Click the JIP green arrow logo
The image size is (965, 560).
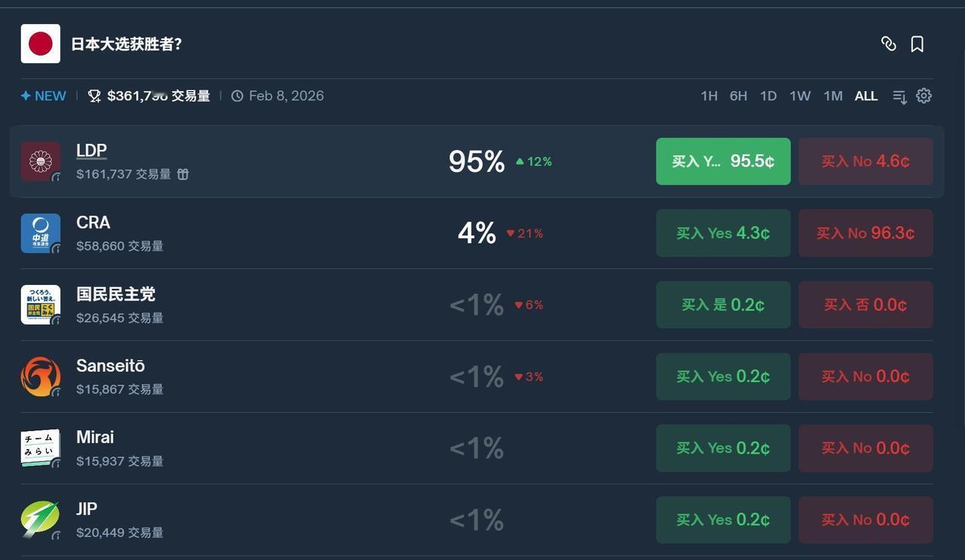tap(41, 520)
